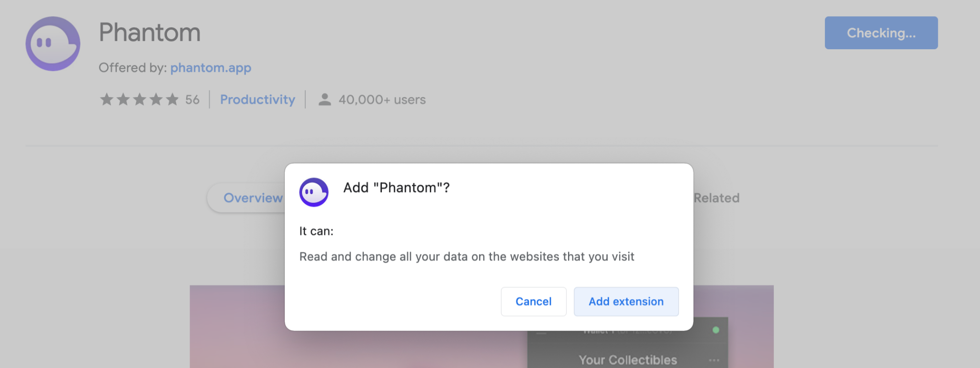This screenshot has height=368, width=980.
Task: Open the extension screenshot preview image
Action: pos(481,326)
